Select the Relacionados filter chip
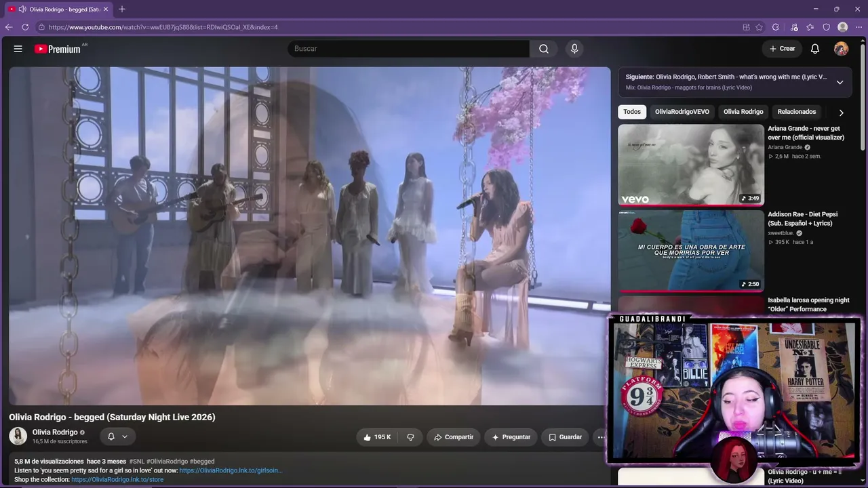The width and height of the screenshot is (868, 488). 797,112
